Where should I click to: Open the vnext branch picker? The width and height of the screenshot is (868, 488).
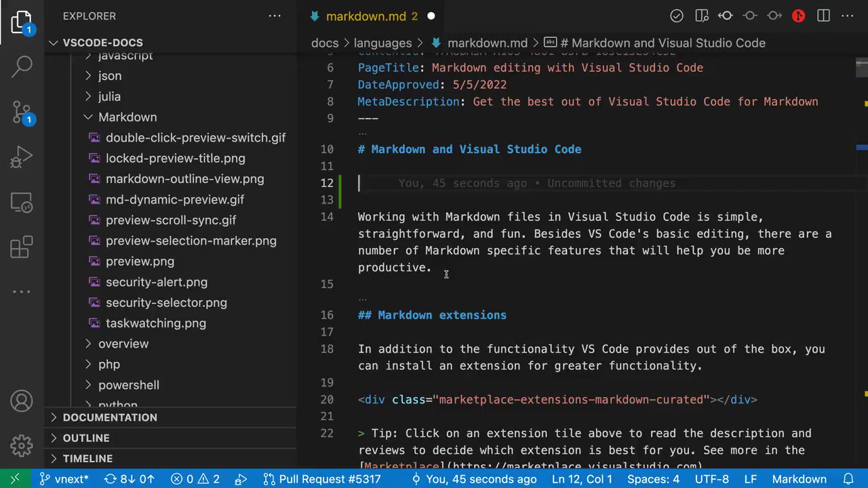[x=64, y=479]
